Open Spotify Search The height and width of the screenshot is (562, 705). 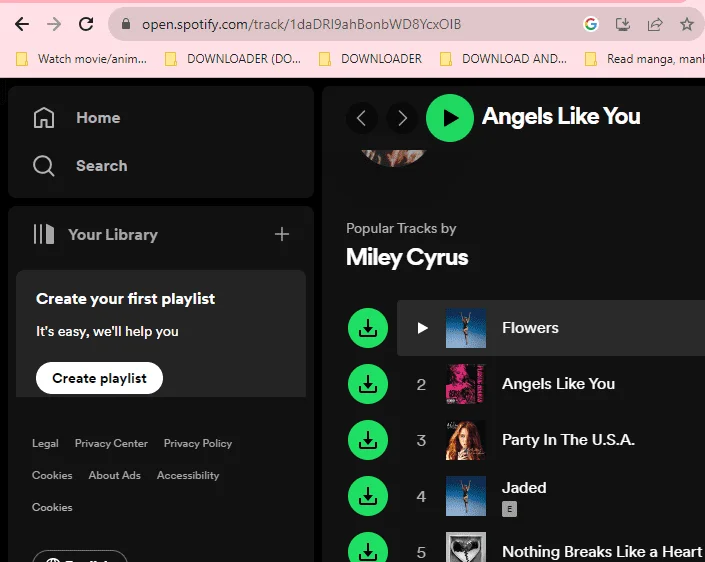point(102,166)
